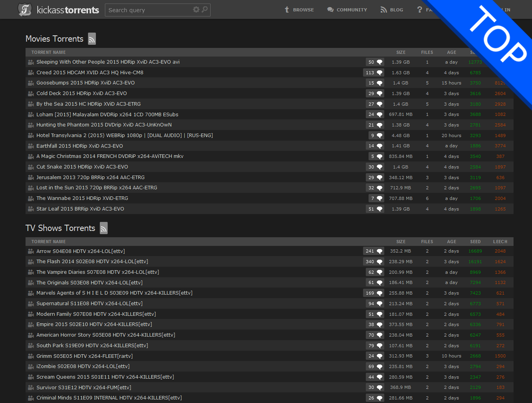
Task: Open comments bubble for Supernatural S11E08
Action: coord(375,304)
